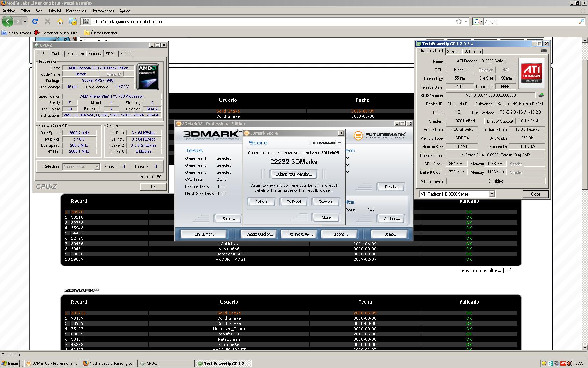This screenshot has width=588, height=368.
Task: Click the Comenzar a usar Firefox bookmark
Action: point(58,33)
